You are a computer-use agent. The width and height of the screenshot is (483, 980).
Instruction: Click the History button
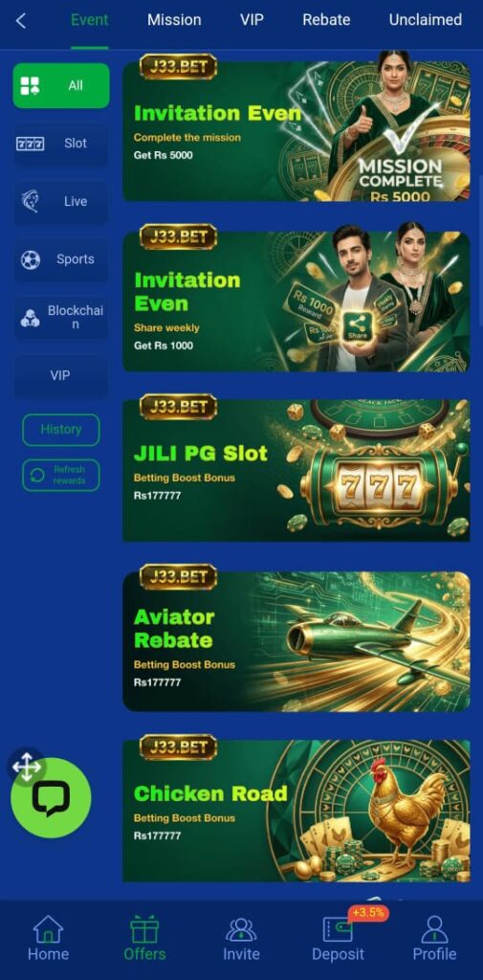(61, 430)
